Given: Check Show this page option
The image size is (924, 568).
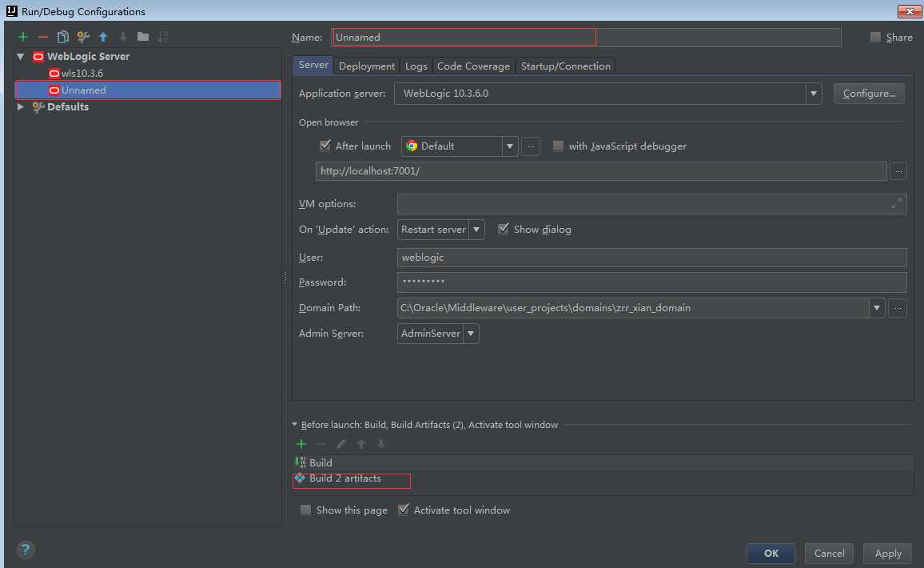Looking at the screenshot, I should click(305, 510).
